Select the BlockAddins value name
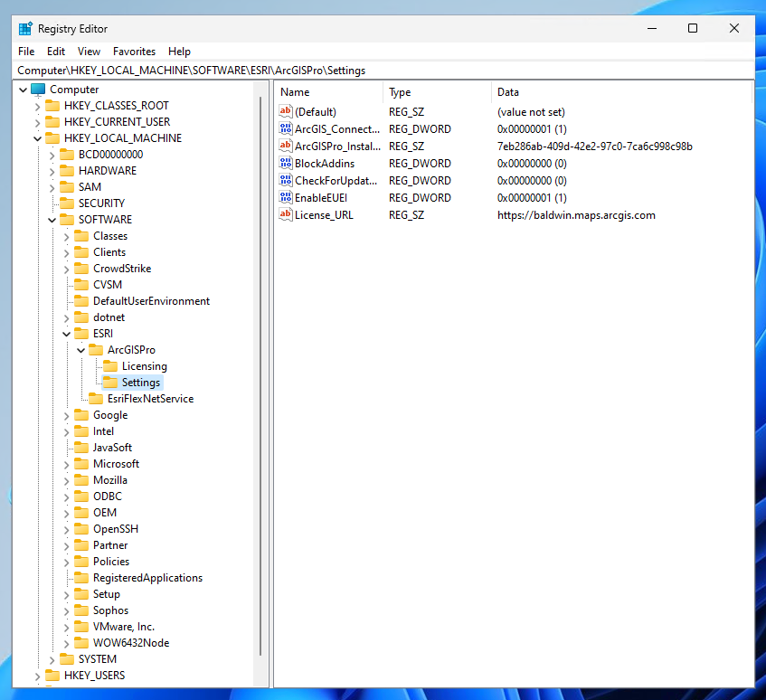 coord(325,164)
